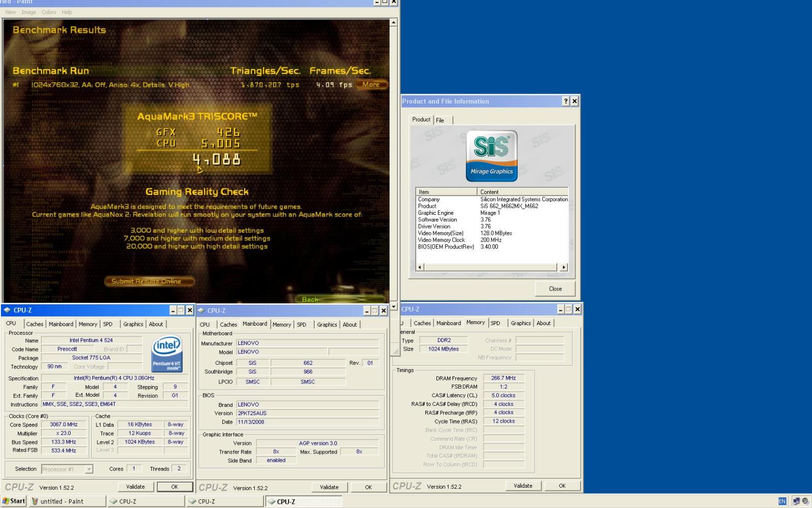Click the Side Band value enabled

(x=276, y=460)
